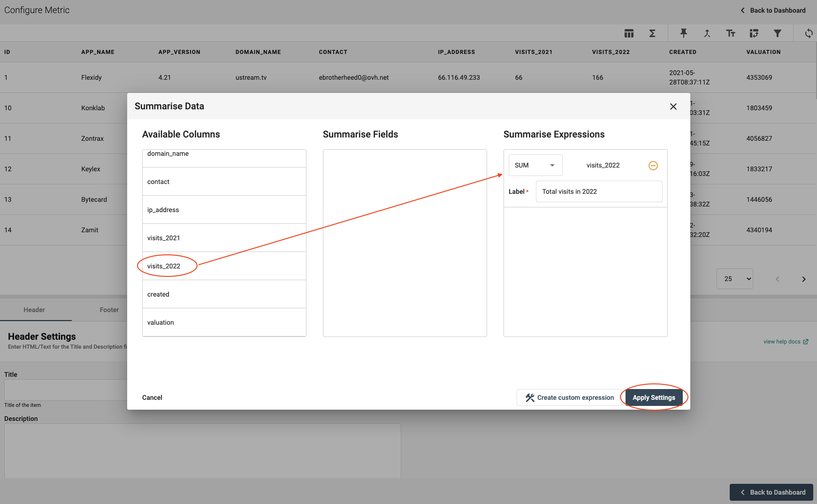Click the text format icon

tap(730, 33)
